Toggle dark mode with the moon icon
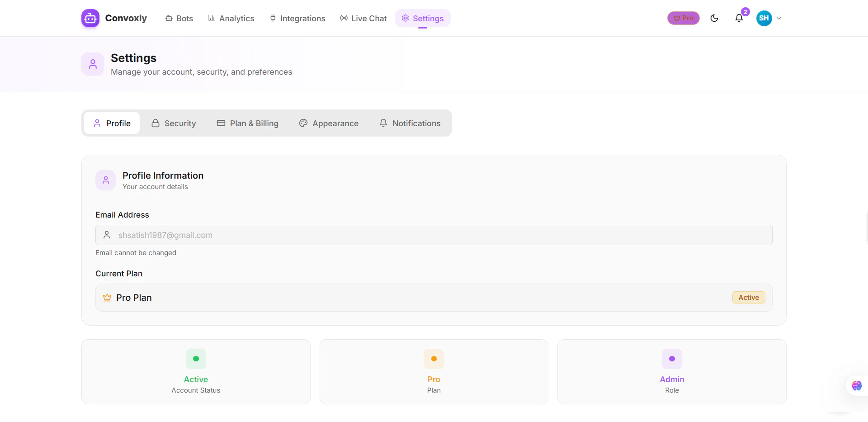This screenshot has height=422, width=868. 714,18
